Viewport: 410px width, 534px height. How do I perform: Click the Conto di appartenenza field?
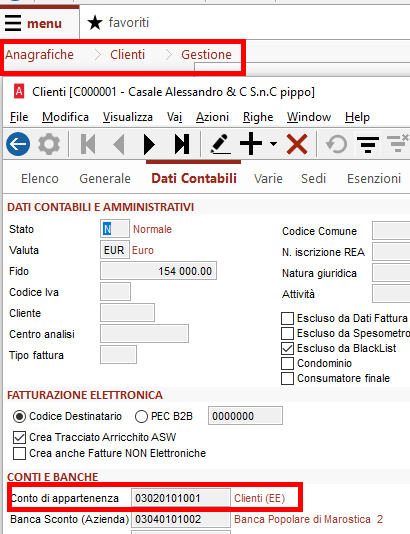(x=181, y=498)
